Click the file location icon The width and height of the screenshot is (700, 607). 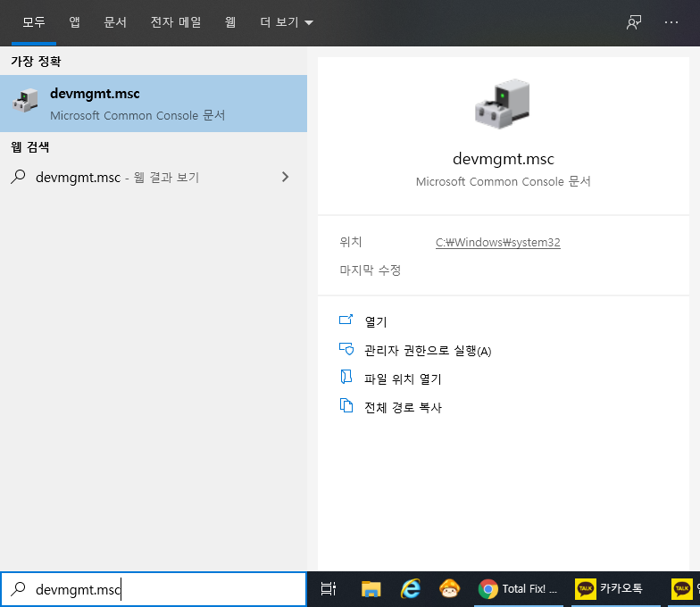pyautogui.click(x=346, y=377)
